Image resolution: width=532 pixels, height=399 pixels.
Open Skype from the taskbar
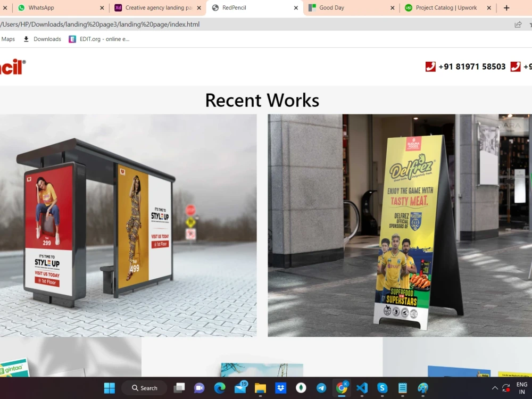pos(383,388)
